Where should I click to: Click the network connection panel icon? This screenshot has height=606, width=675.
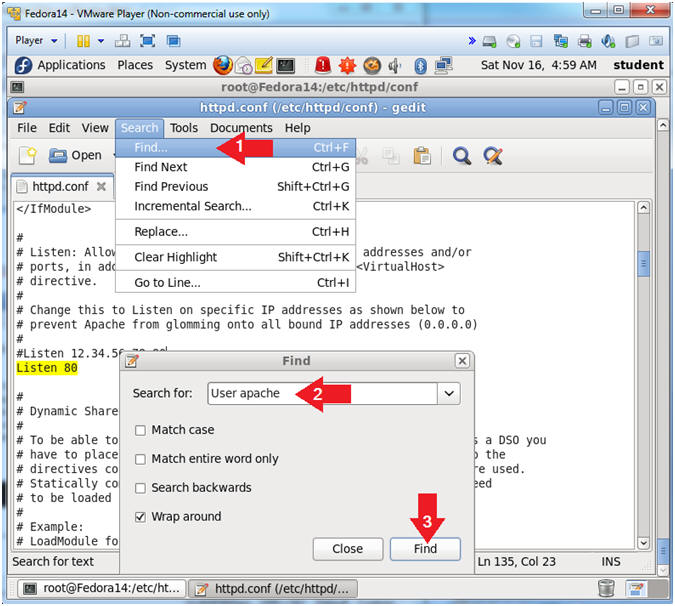pos(443,65)
